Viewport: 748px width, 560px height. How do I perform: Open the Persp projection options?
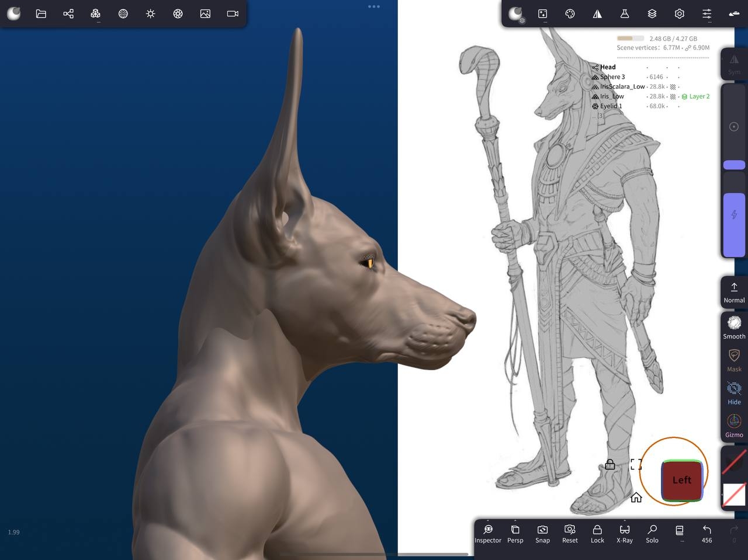[515, 533]
